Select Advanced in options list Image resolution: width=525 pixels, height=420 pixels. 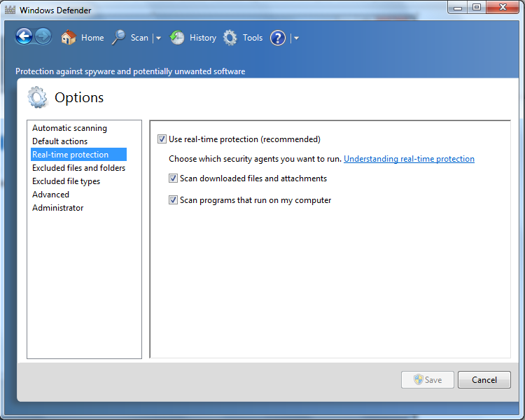click(x=50, y=195)
